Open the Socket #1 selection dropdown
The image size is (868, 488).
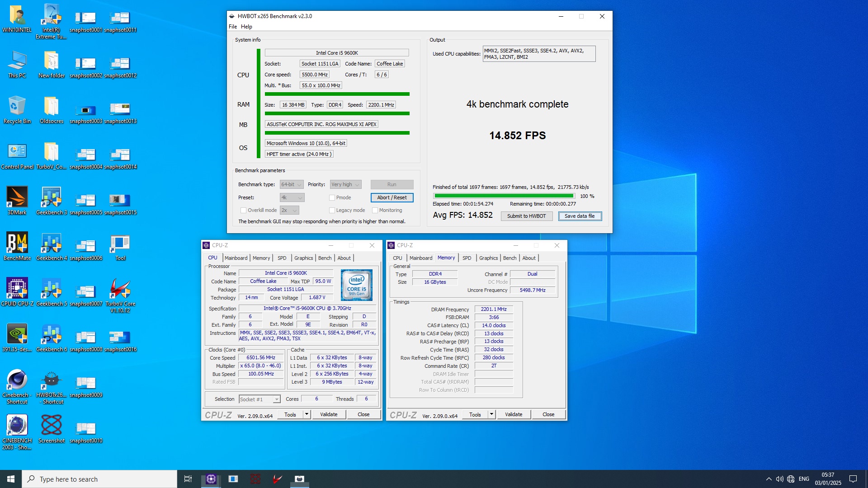click(x=259, y=399)
